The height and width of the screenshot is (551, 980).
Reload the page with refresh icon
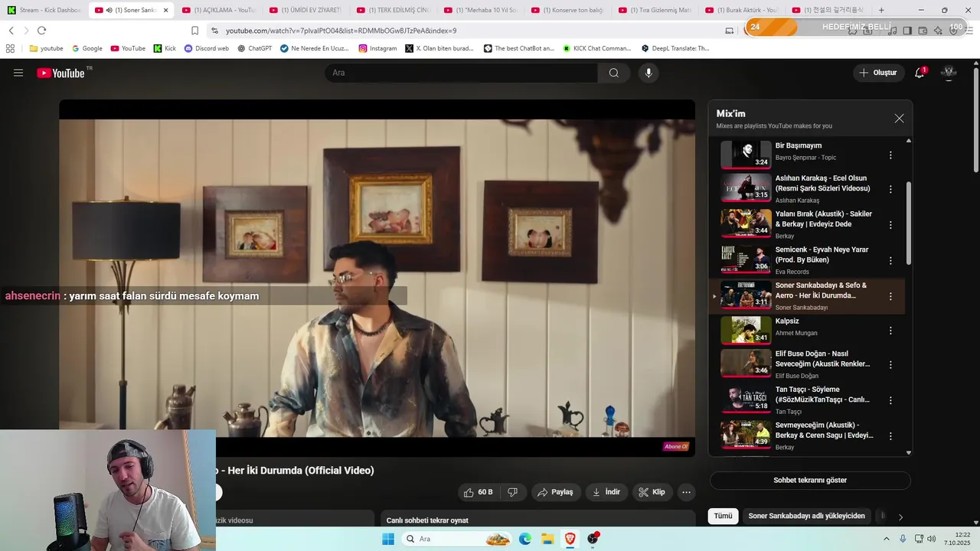point(41,31)
